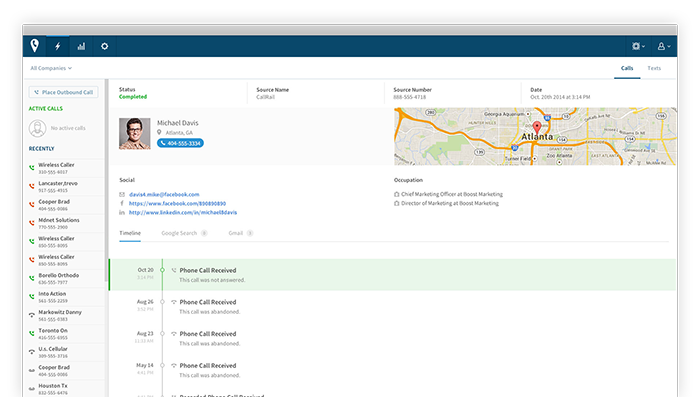Click Director of Marketing occupation entry

point(450,203)
